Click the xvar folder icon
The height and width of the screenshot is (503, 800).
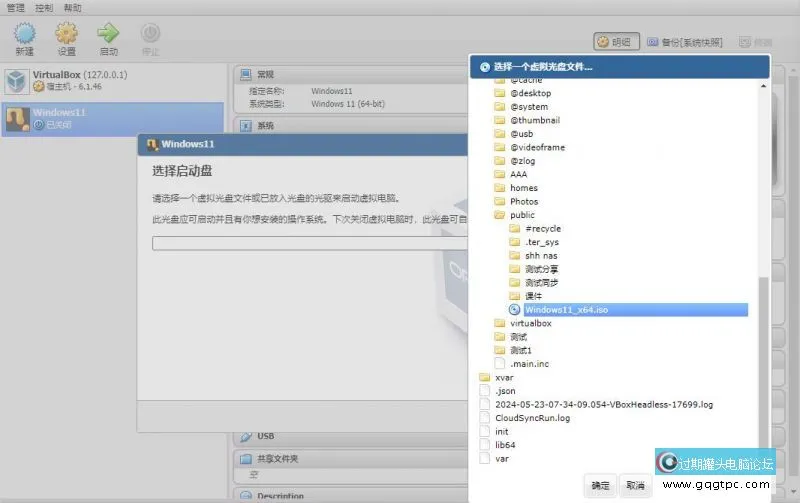[x=485, y=377]
